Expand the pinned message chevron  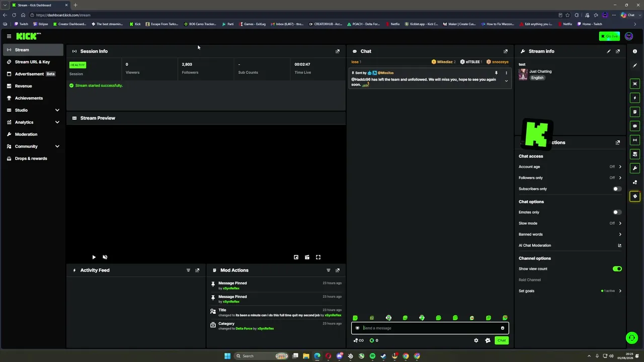[506, 81]
